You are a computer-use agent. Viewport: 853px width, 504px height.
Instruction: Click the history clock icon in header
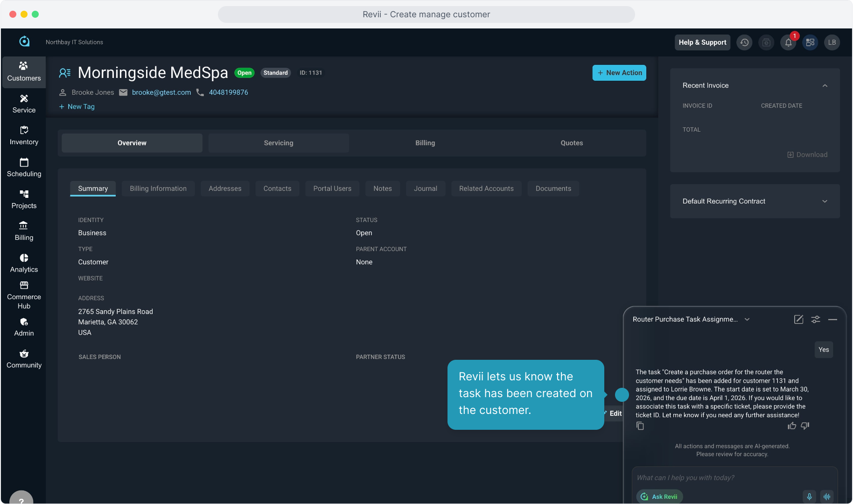tap(744, 42)
